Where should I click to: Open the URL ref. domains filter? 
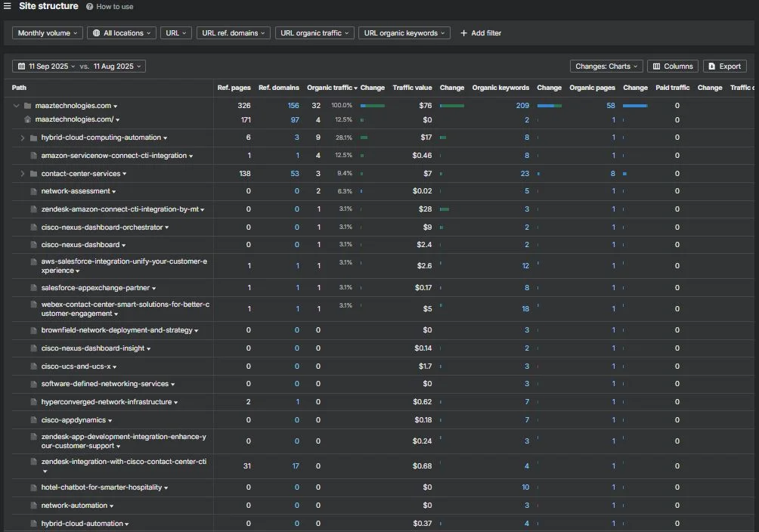(234, 33)
